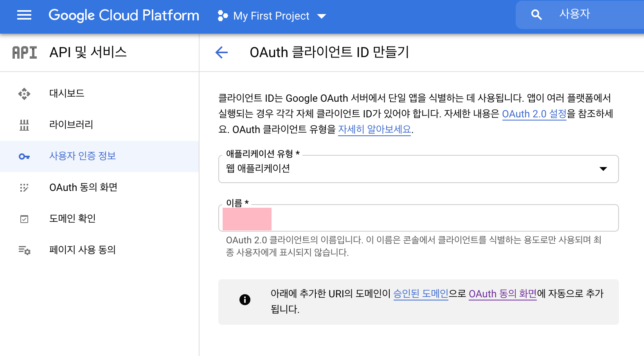Open 도메인 확인 in sidebar
Viewport: 644px width, 356px height.
(x=99, y=219)
